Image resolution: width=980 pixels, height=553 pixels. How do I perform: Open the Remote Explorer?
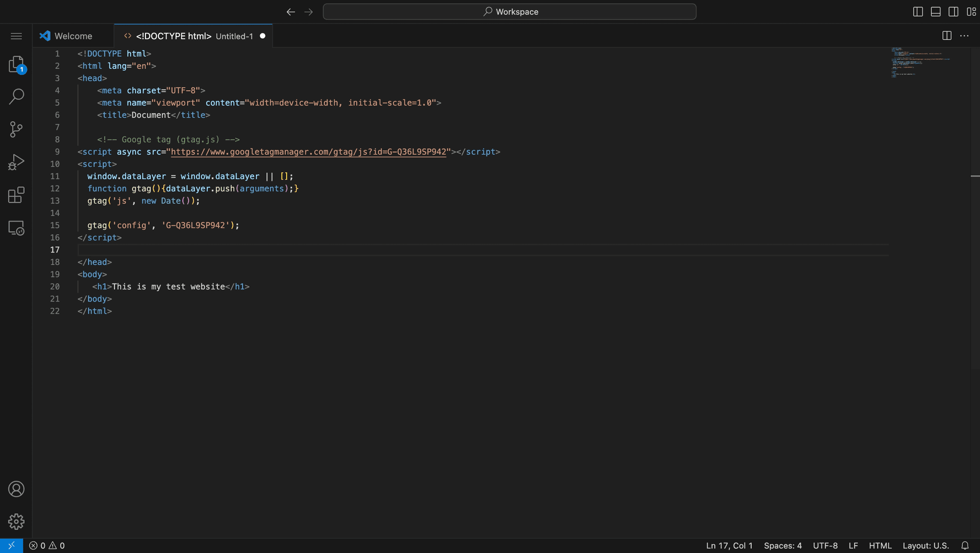(16, 228)
